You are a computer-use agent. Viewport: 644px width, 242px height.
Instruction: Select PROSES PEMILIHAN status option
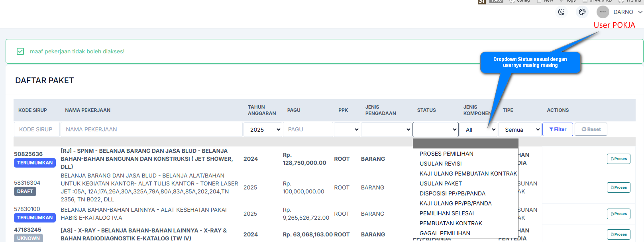pyautogui.click(x=446, y=154)
